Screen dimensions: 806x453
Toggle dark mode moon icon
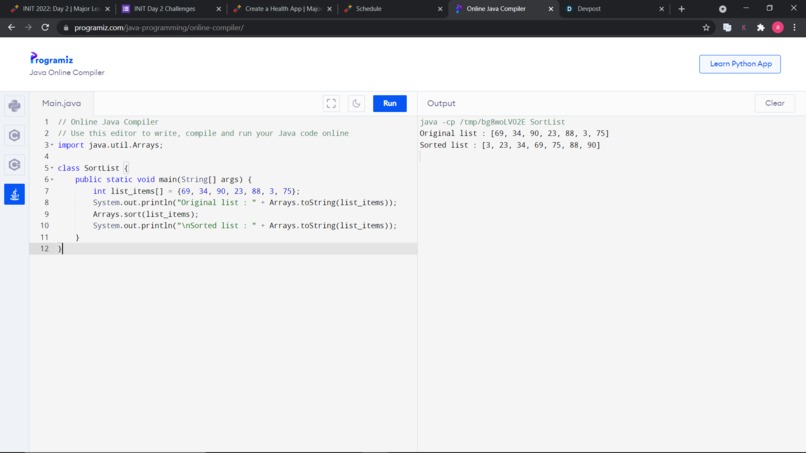[356, 103]
